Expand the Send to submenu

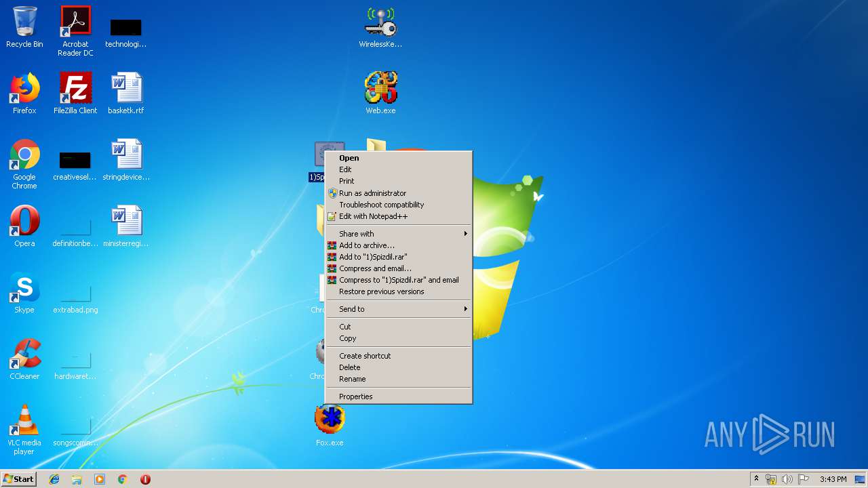click(399, 309)
